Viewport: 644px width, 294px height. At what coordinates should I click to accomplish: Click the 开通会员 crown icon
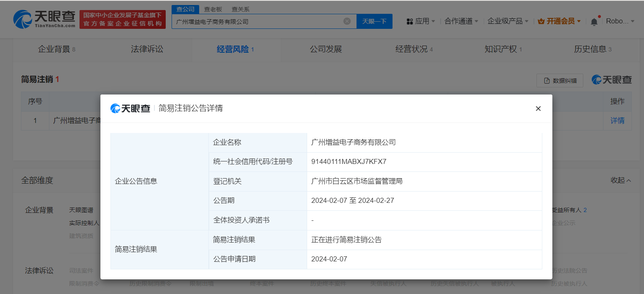coord(541,21)
